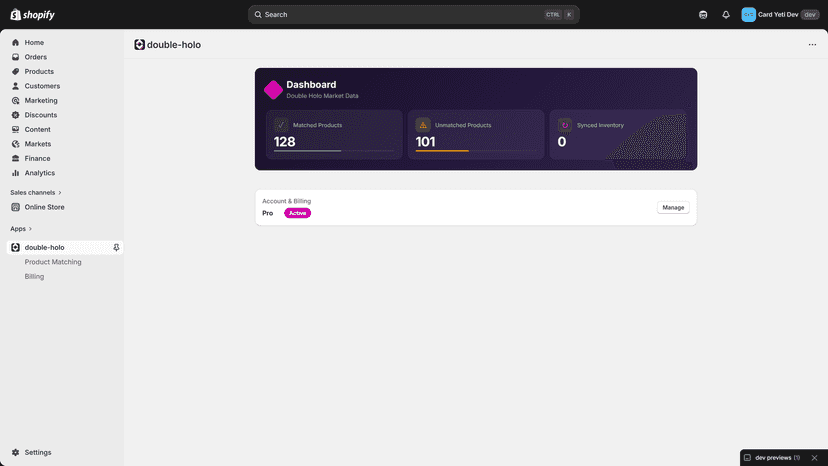Go to Home in the sidebar
The width and height of the screenshot is (828, 466).
[34, 42]
